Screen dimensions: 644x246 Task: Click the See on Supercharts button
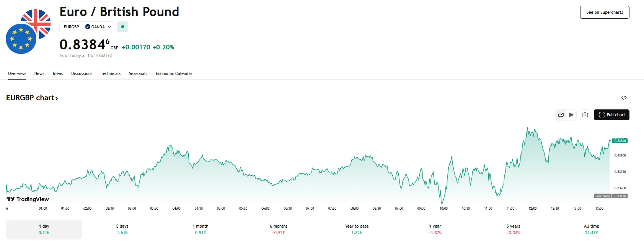click(605, 12)
